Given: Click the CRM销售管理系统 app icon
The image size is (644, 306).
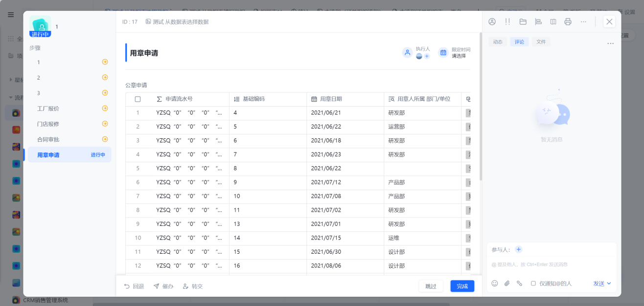Looking at the screenshot, I should pos(16,300).
